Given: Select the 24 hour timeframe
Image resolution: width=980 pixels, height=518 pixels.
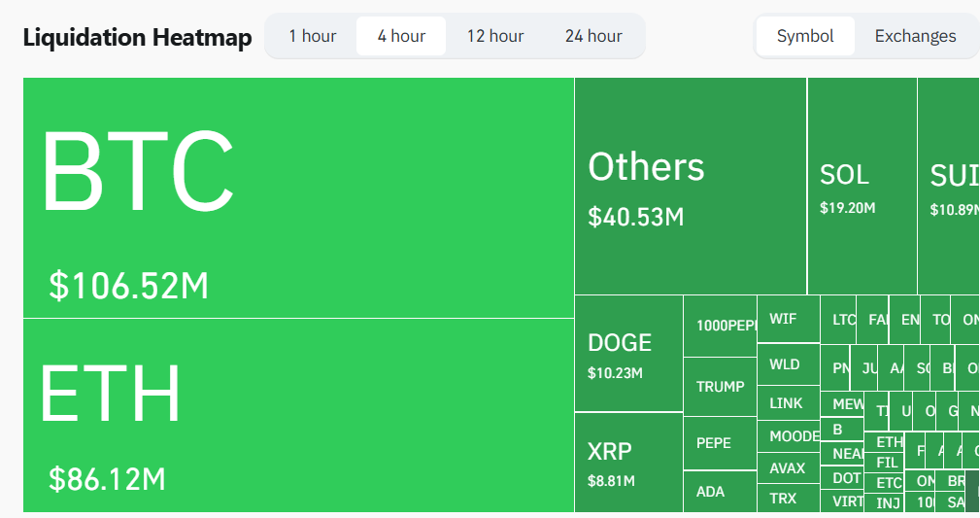Looking at the screenshot, I should (593, 36).
